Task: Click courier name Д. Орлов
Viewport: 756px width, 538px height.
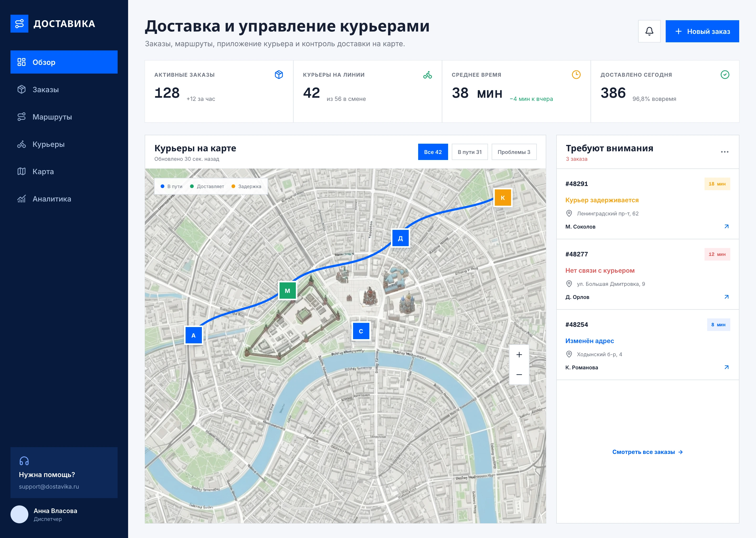Action: point(577,297)
